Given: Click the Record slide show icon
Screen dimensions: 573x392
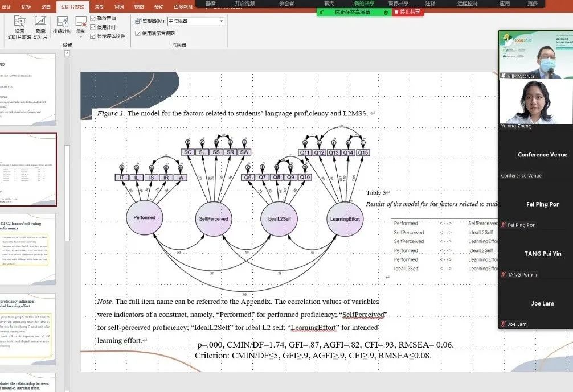Looking at the screenshot, I should pos(81,23).
